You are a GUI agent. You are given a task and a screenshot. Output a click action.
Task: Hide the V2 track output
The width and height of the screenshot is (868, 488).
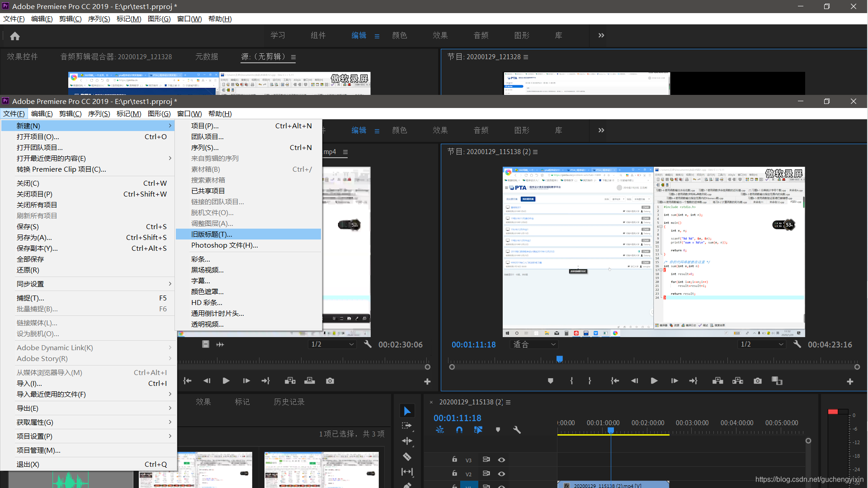501,474
